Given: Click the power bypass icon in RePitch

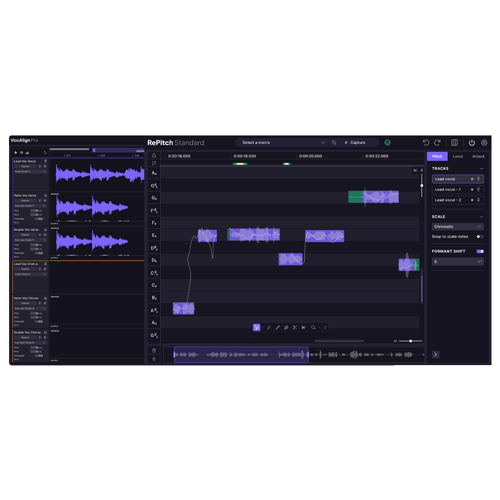Looking at the screenshot, I should point(472,143).
